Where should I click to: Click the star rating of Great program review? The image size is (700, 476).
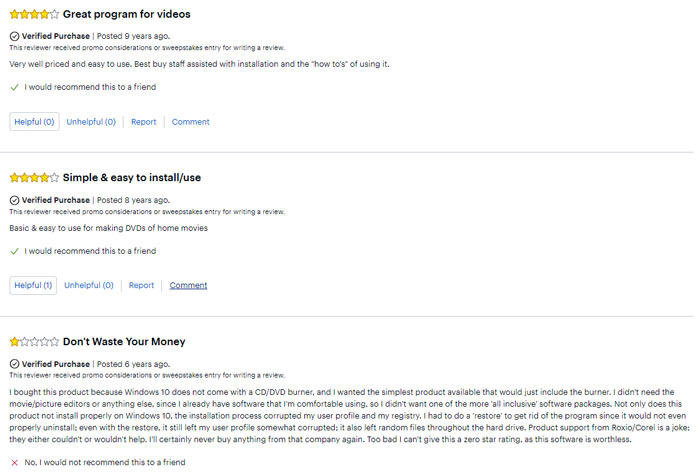click(34, 14)
